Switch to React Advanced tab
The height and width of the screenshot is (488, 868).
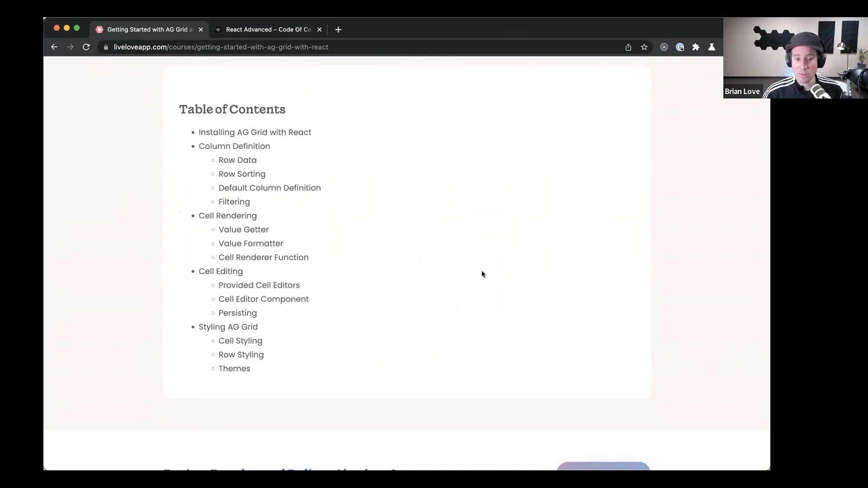(x=268, y=29)
